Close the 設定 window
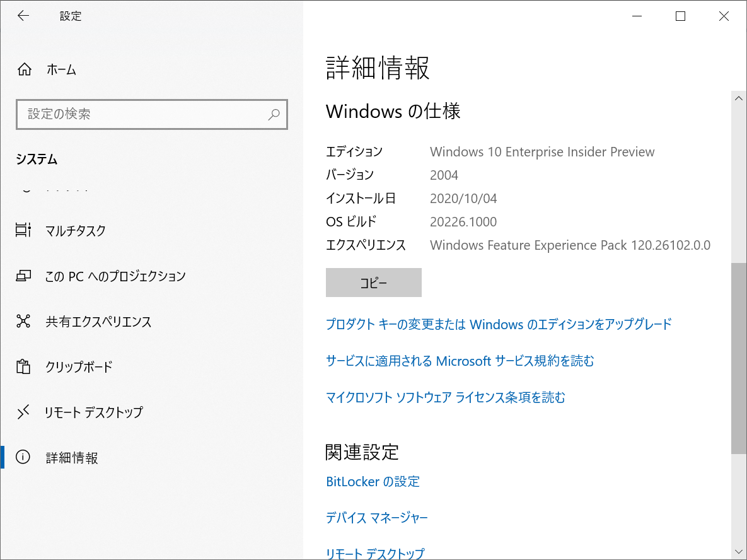Viewport: 747px width, 560px height. click(724, 16)
